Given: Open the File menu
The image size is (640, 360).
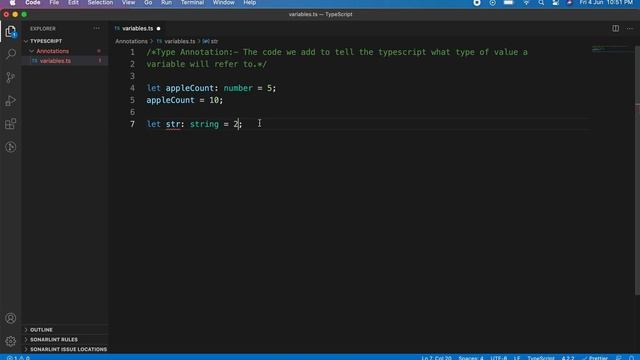Looking at the screenshot, I should [x=54, y=3].
